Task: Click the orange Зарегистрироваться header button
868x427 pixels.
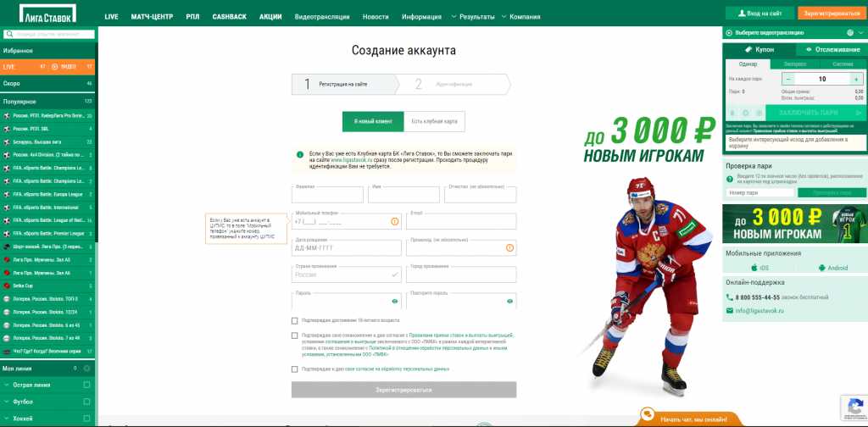Action: 832,13
